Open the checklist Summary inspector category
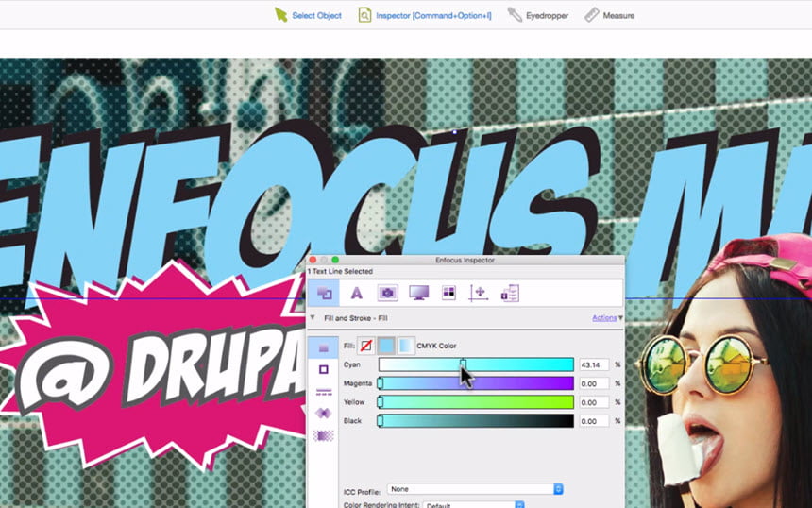 [510, 293]
